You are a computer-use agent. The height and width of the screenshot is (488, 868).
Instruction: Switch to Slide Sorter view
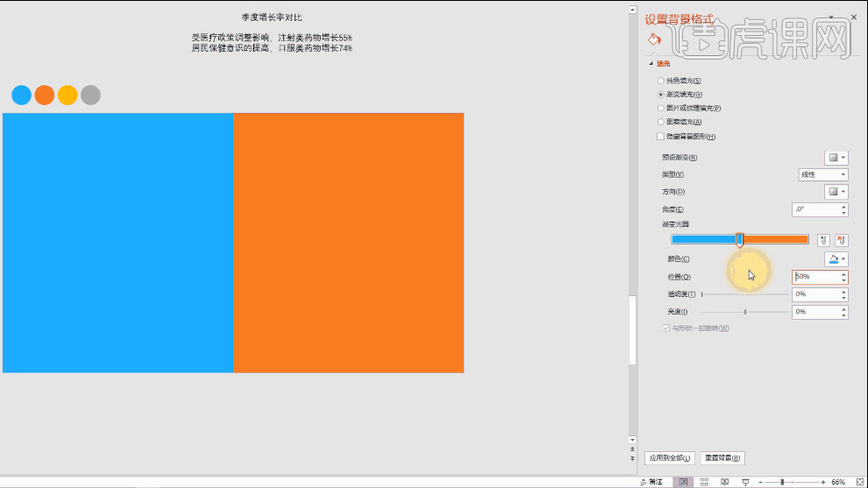(x=704, y=482)
